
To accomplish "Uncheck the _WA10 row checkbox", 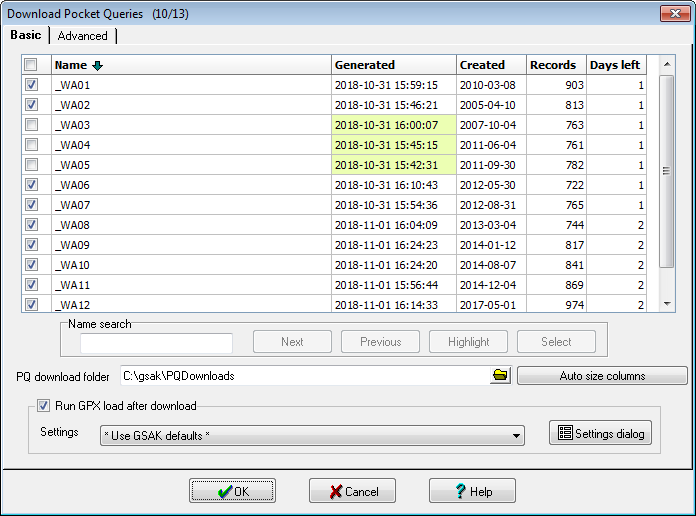I will pyautogui.click(x=31, y=264).
